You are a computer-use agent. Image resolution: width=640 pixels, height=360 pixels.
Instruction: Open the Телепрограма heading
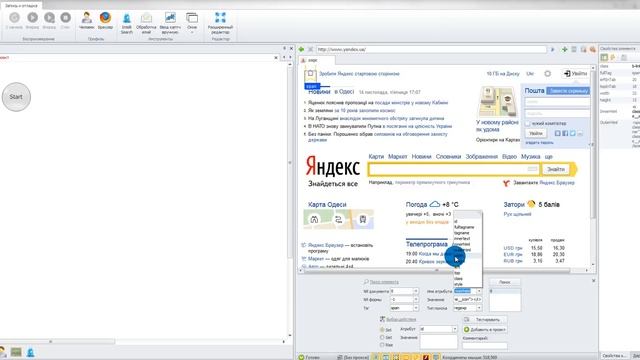pos(427,244)
